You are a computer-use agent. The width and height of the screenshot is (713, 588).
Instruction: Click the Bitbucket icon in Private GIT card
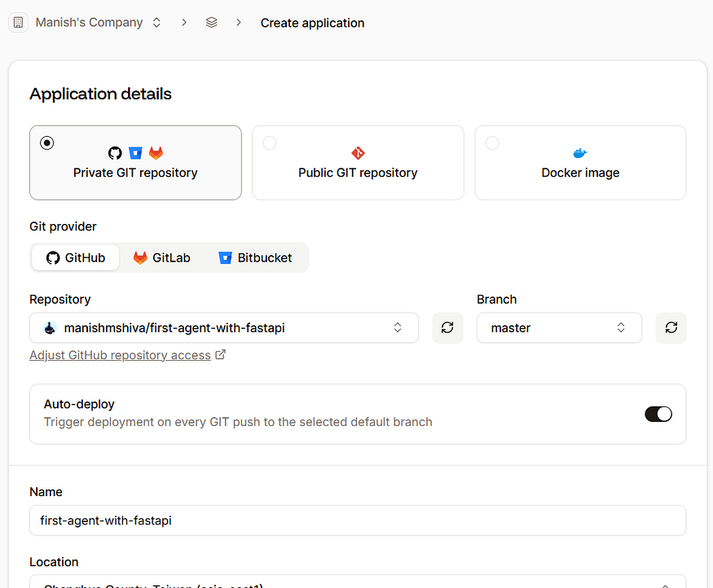point(134,152)
